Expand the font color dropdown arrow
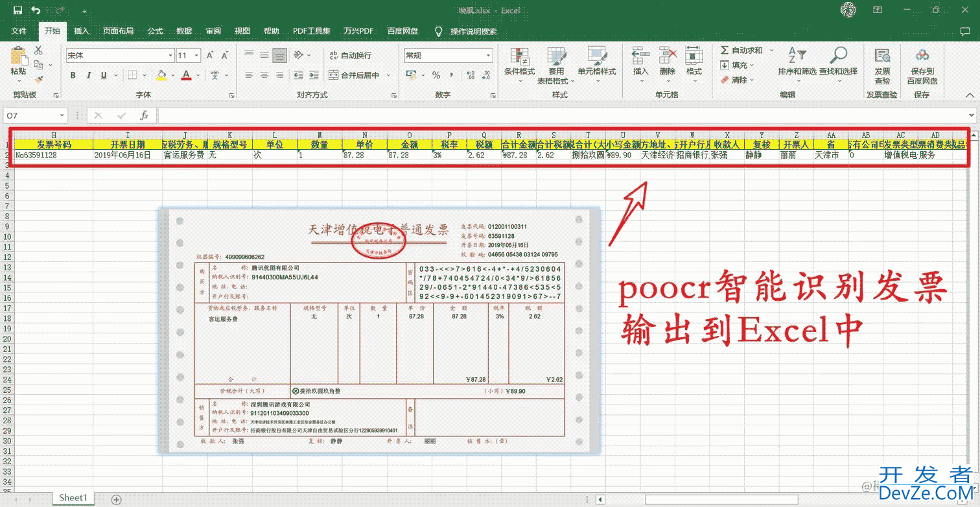Screen dimensions: 980x507 [x=197, y=75]
